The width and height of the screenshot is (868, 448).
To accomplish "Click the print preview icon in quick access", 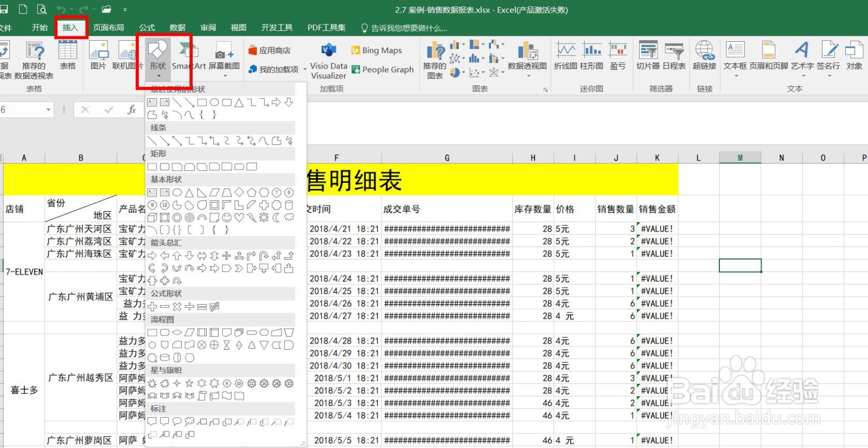I will 42,9.
